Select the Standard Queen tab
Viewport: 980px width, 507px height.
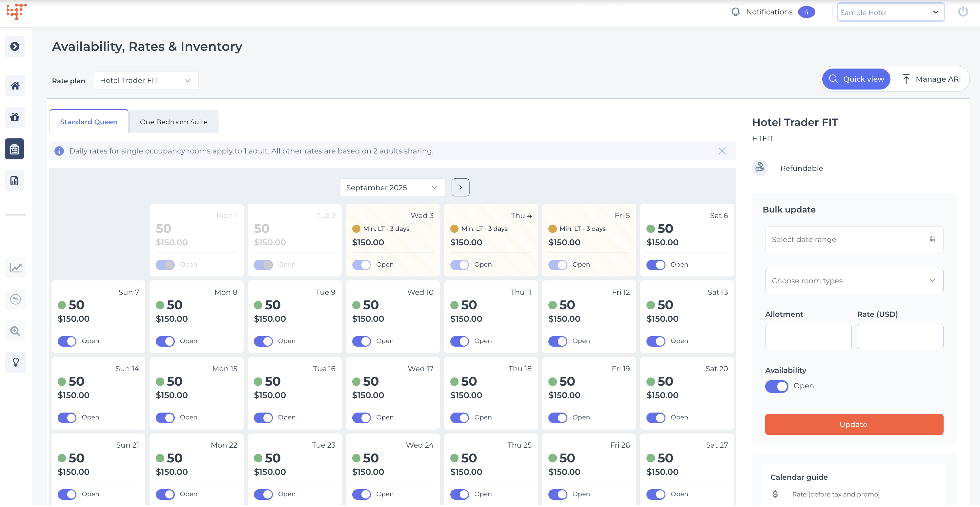[89, 122]
